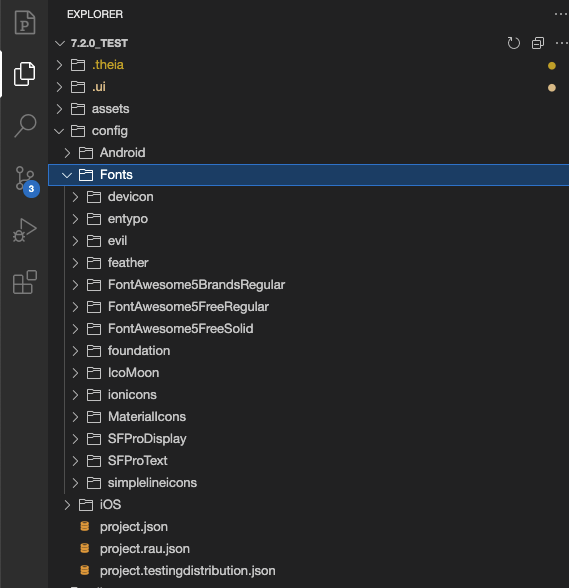Open the 7.2.0_TEST section more actions
This screenshot has width=569, height=588.
[561, 43]
